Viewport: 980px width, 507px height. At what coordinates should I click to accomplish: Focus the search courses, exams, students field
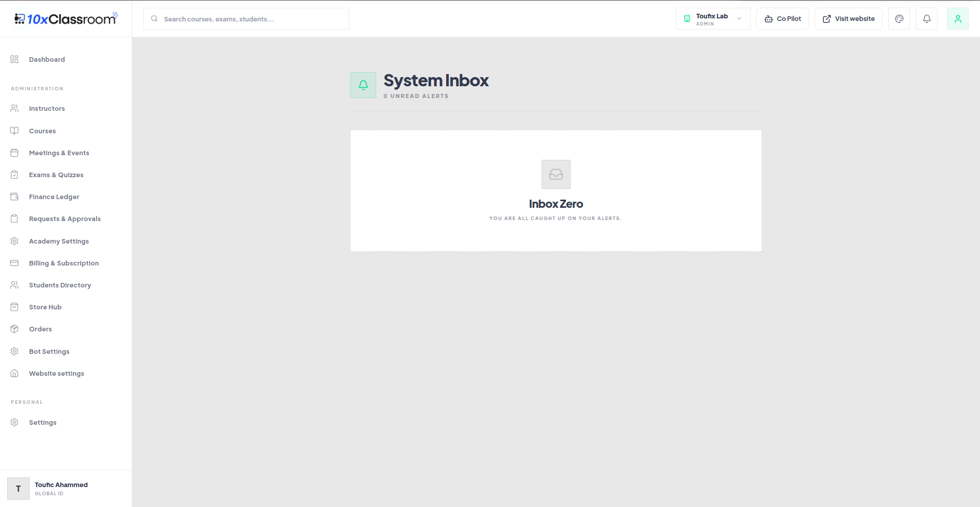246,19
